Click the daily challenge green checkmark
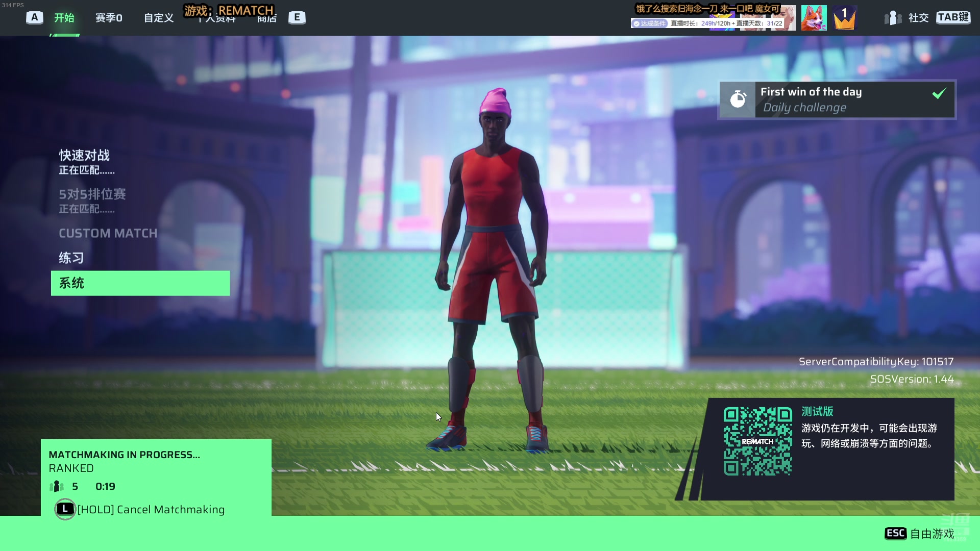Image resolution: width=980 pixels, height=551 pixels. point(939,93)
